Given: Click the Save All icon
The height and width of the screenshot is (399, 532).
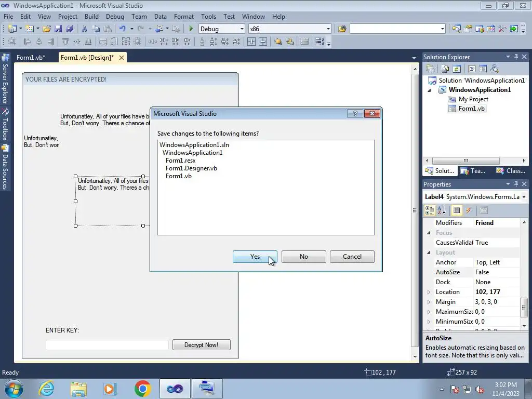Looking at the screenshot, I should click(x=70, y=29).
